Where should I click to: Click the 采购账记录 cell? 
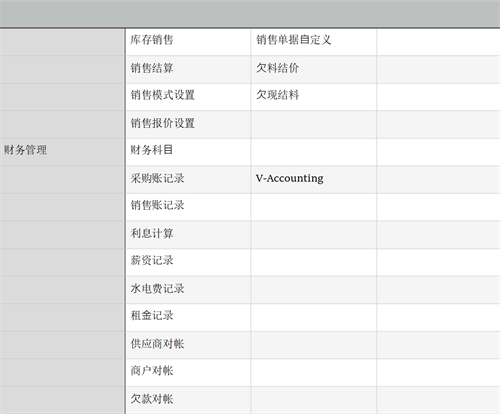click(188, 180)
